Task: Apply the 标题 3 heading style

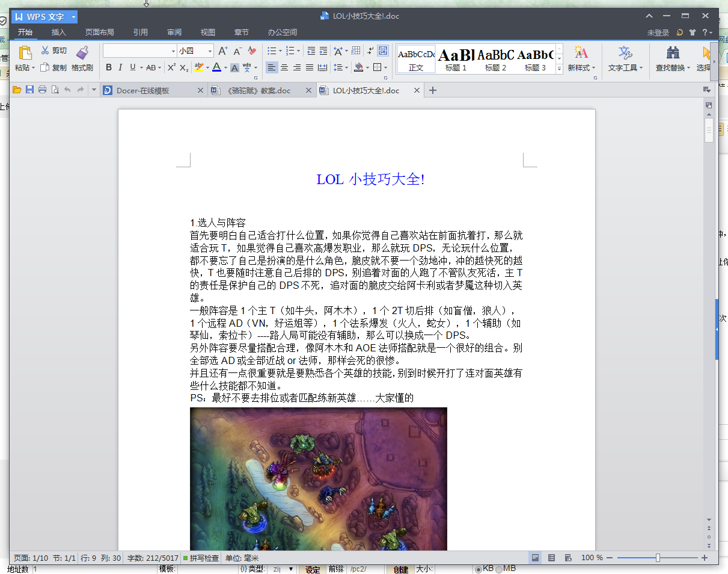Action: [535, 59]
